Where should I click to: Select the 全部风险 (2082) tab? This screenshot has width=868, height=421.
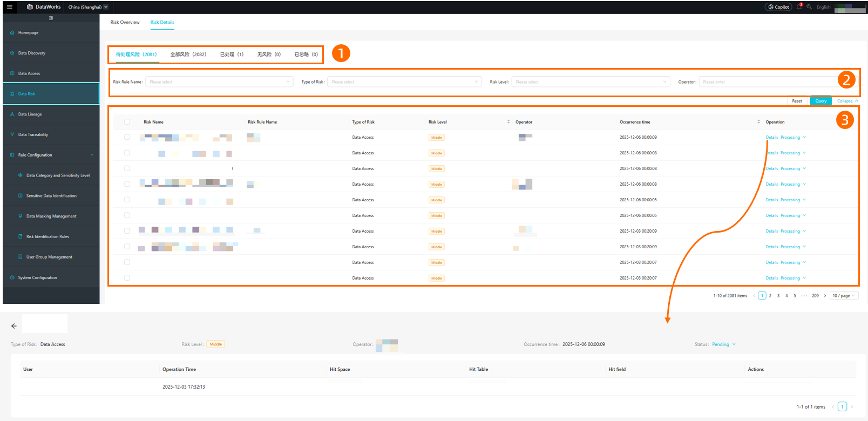coord(188,55)
